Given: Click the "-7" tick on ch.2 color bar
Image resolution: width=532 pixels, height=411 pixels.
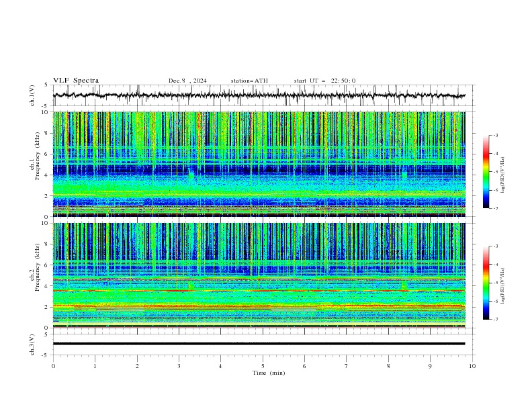Looking at the screenshot, I should (x=495, y=320).
